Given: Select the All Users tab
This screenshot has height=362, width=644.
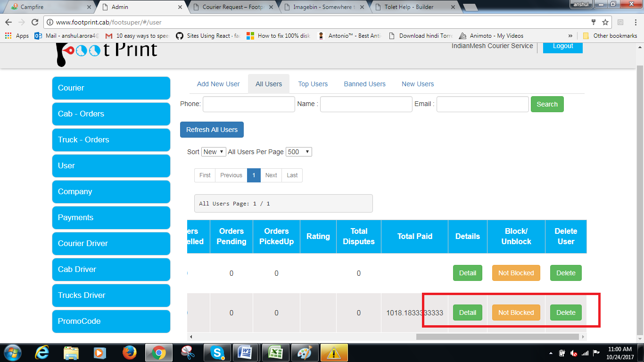Looking at the screenshot, I should coord(269,84).
